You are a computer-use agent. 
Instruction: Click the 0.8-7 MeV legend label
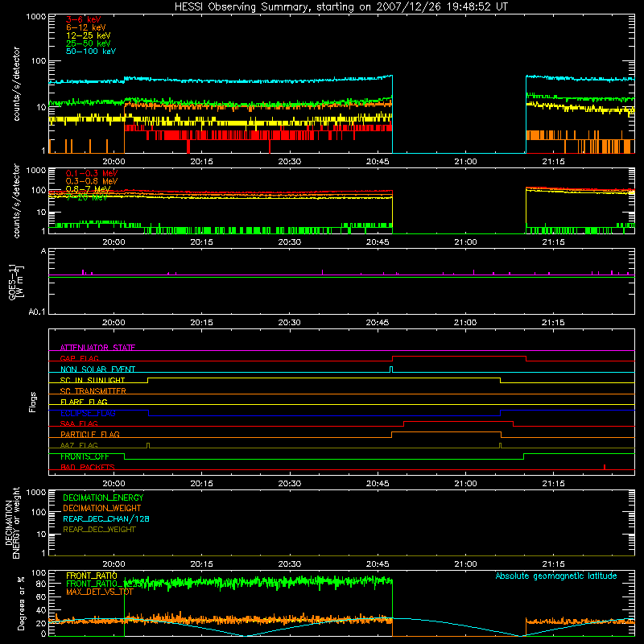pos(88,189)
